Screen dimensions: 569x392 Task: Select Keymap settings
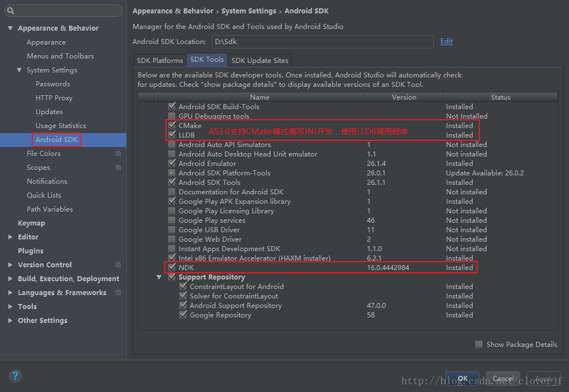pyautogui.click(x=32, y=223)
